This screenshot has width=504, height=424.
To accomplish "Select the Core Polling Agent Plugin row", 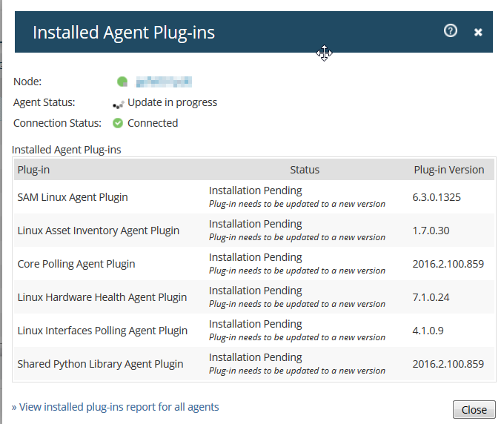I will 76,264.
